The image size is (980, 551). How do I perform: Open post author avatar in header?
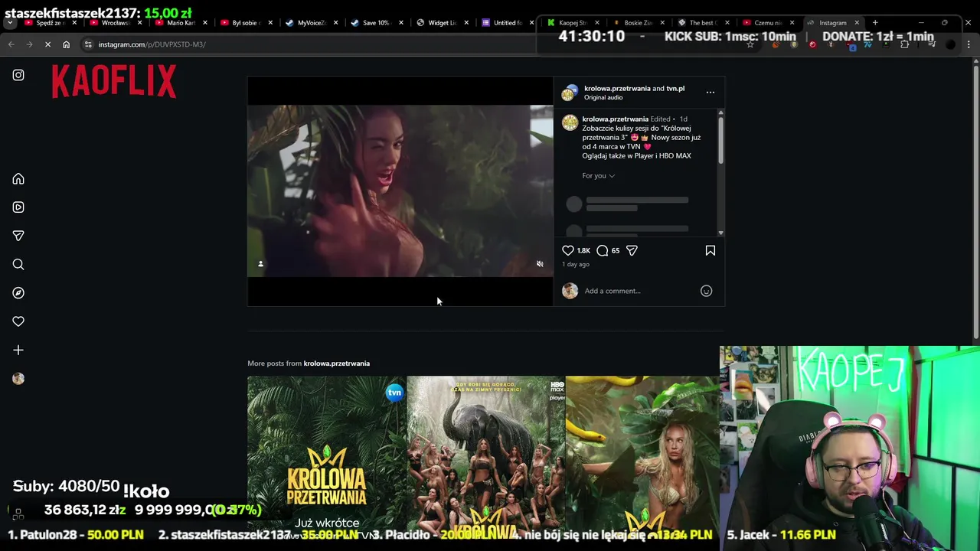point(569,93)
